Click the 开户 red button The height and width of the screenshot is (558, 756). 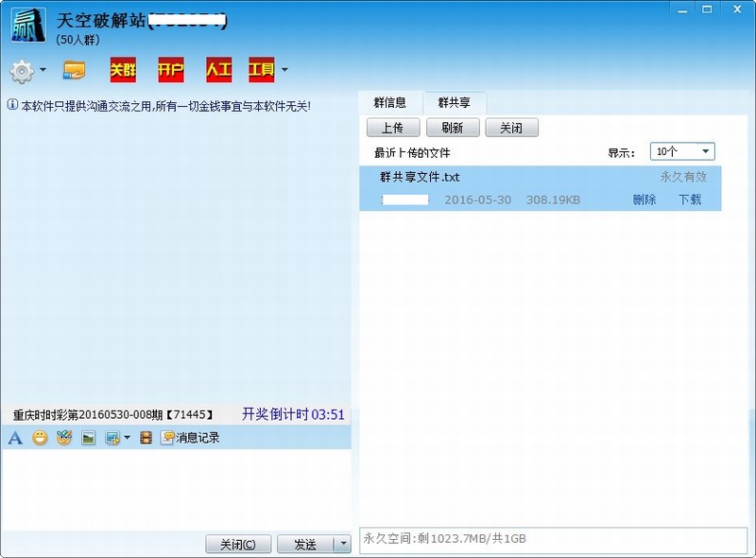coord(170,70)
